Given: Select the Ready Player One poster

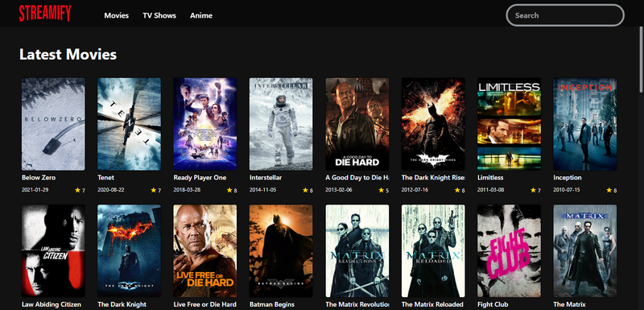Looking at the screenshot, I should pyautogui.click(x=205, y=124).
